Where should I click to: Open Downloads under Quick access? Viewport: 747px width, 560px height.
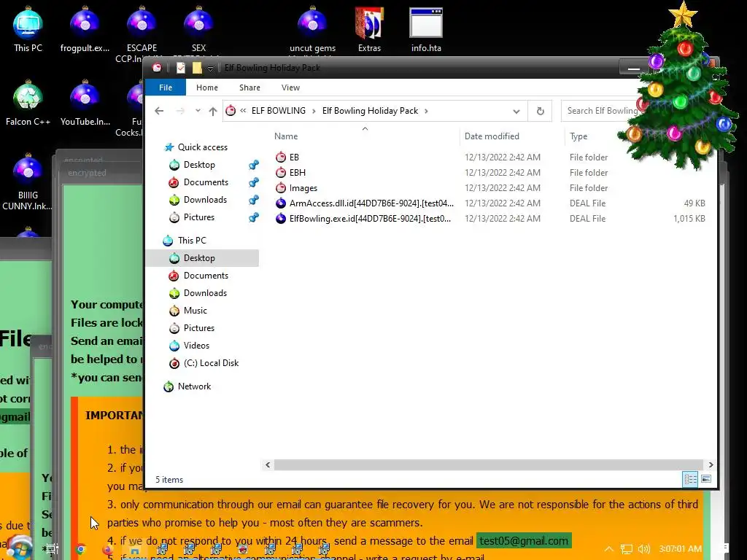coord(205,200)
